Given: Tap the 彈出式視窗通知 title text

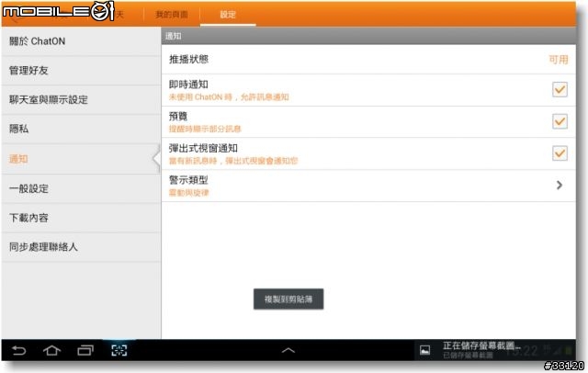Looking at the screenshot, I should pos(203,149).
